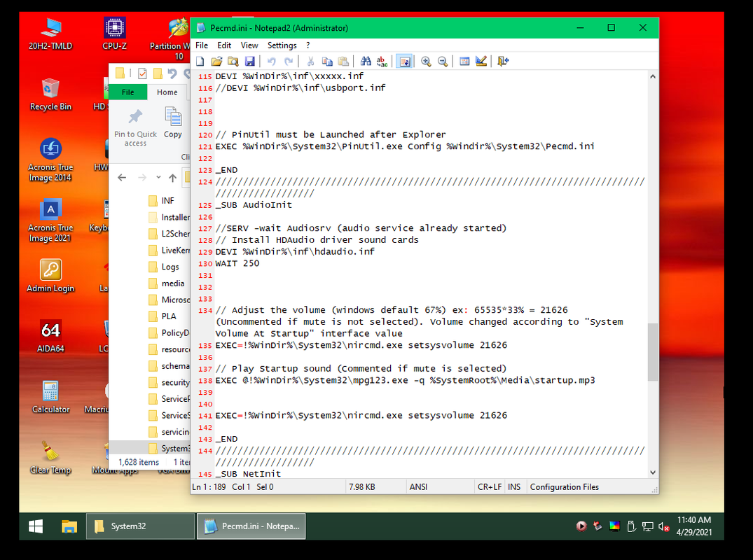Select AIDA64 desktop shortcut

pyautogui.click(x=50, y=336)
